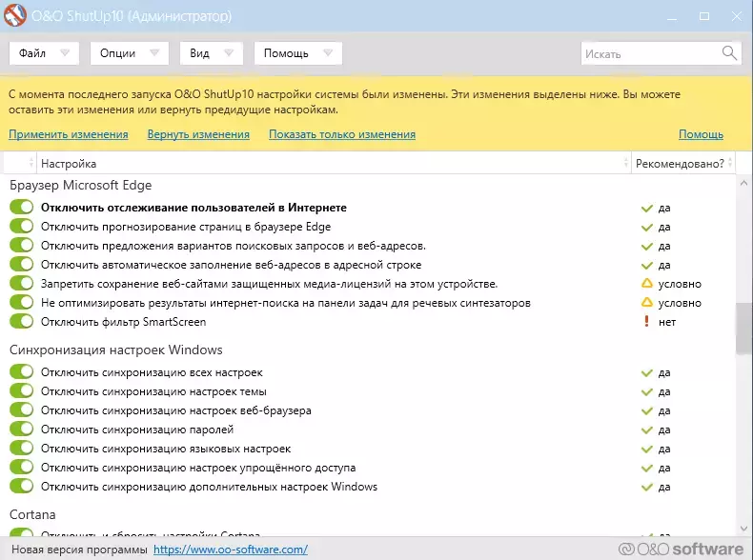Maximize the O&O ShutUp10 window

coord(704,16)
